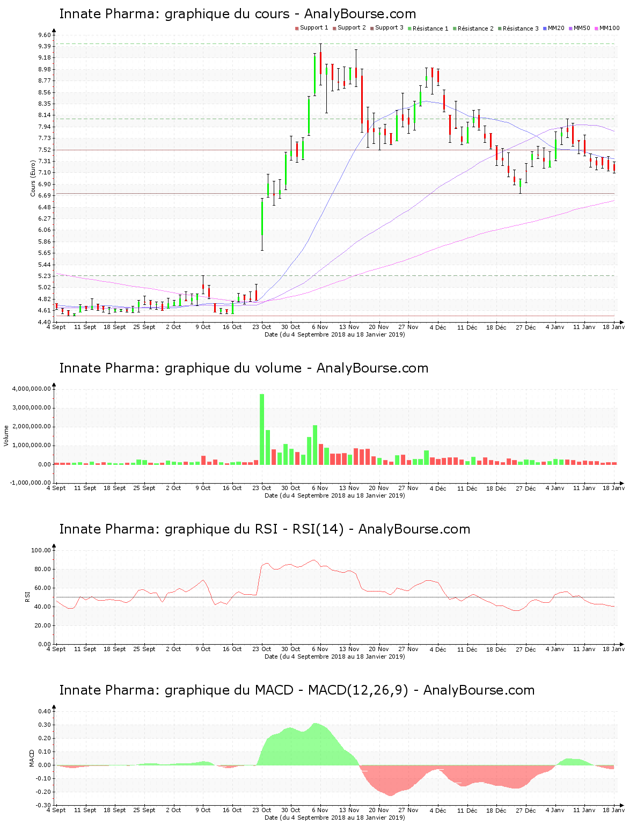Click the 'graphique du RSI - RSI(14)' title
The height and width of the screenshot is (832, 644).
point(265,529)
